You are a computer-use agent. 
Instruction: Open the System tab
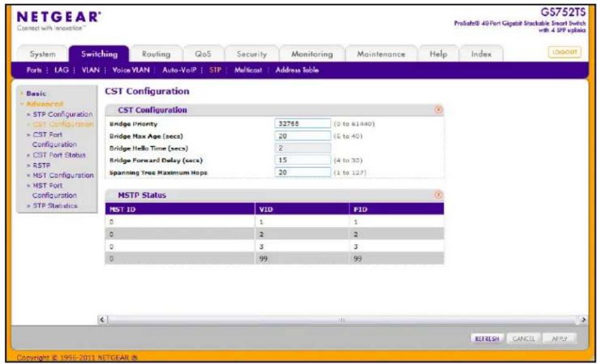pos(43,54)
